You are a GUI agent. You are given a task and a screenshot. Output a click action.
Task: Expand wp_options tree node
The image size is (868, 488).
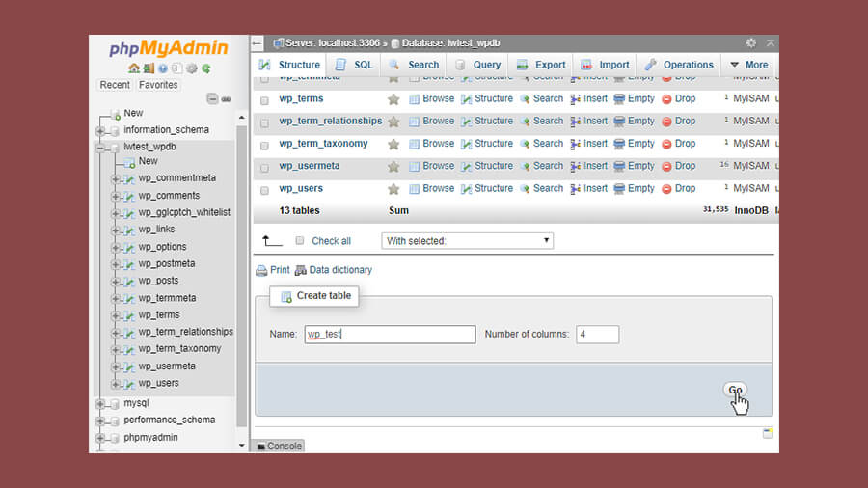tap(115, 247)
